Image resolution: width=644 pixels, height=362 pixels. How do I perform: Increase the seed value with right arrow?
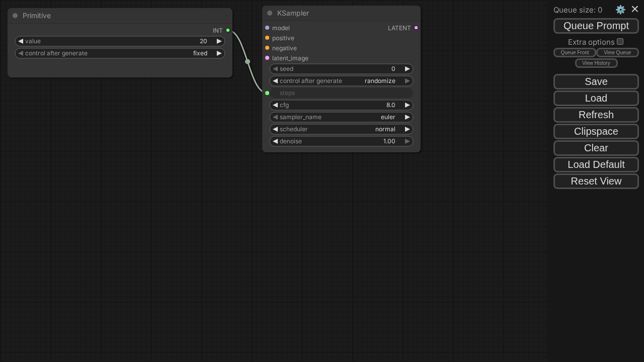pyautogui.click(x=407, y=69)
